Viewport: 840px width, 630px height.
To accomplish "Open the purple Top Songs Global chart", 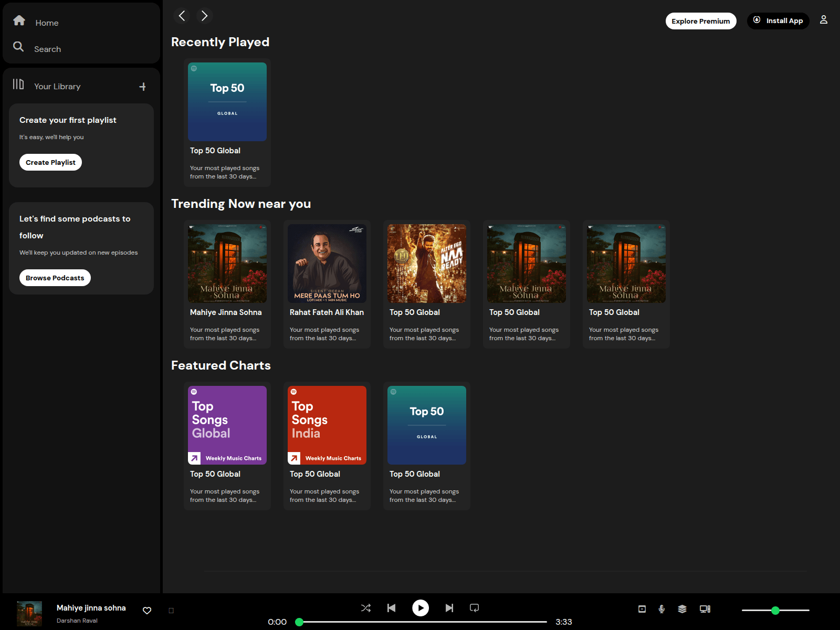I will (227, 446).
